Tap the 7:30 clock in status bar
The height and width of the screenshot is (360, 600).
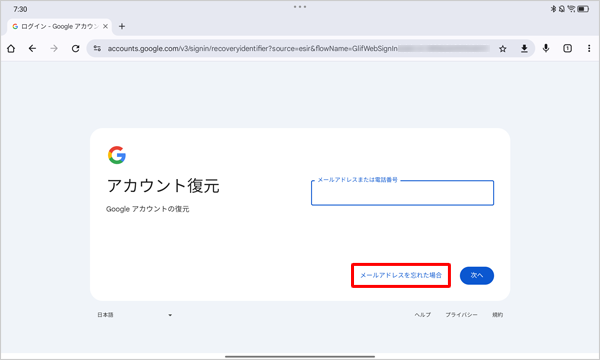click(x=20, y=9)
